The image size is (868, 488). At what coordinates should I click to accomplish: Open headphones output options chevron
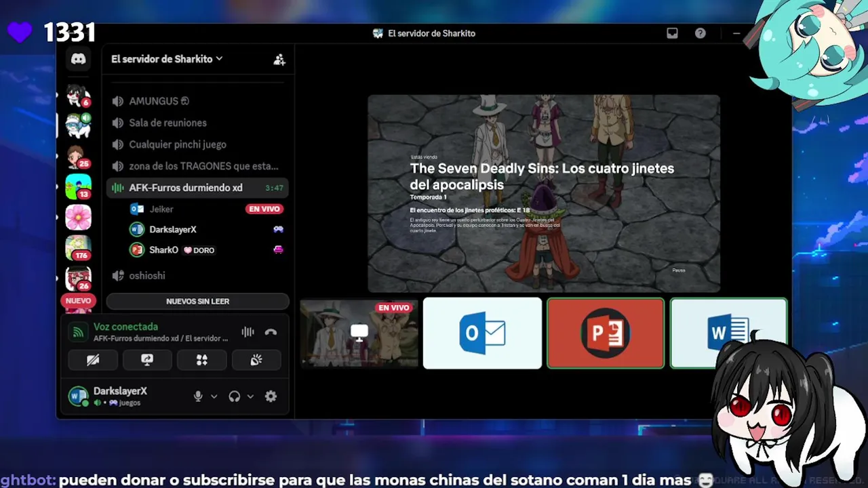(250, 396)
